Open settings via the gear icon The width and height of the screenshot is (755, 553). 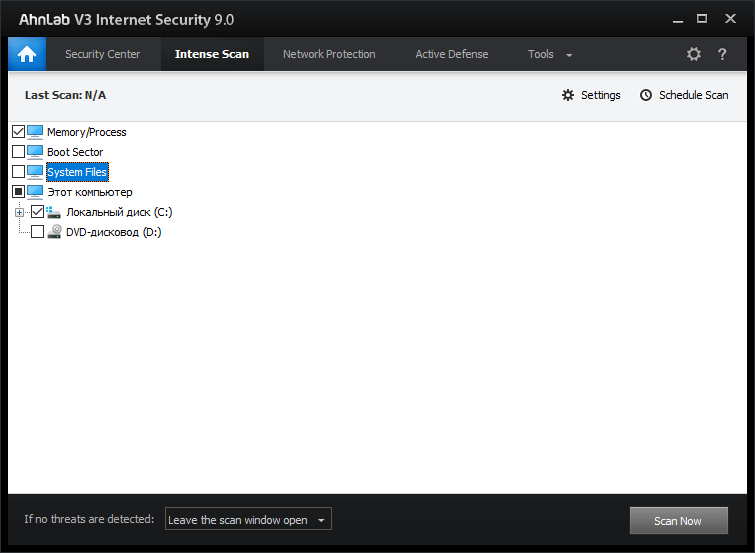694,54
